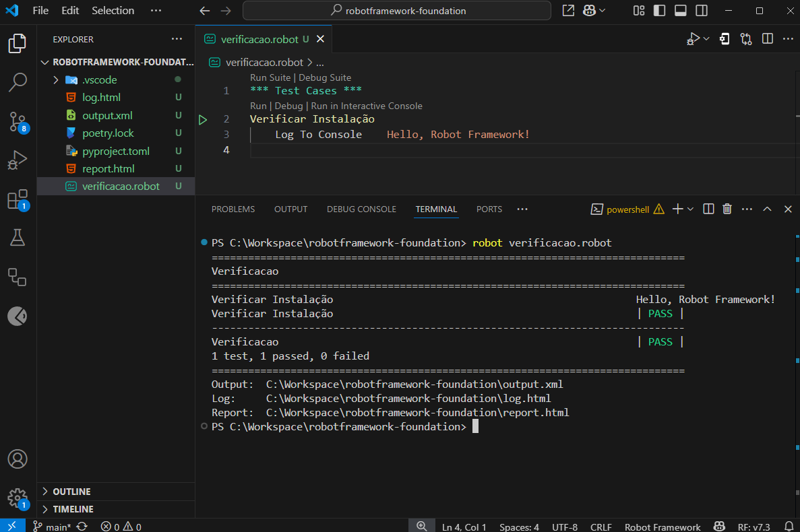Viewport: 800px width, 532px height.
Task: Expand the .vscode folder
Action: pyautogui.click(x=99, y=79)
